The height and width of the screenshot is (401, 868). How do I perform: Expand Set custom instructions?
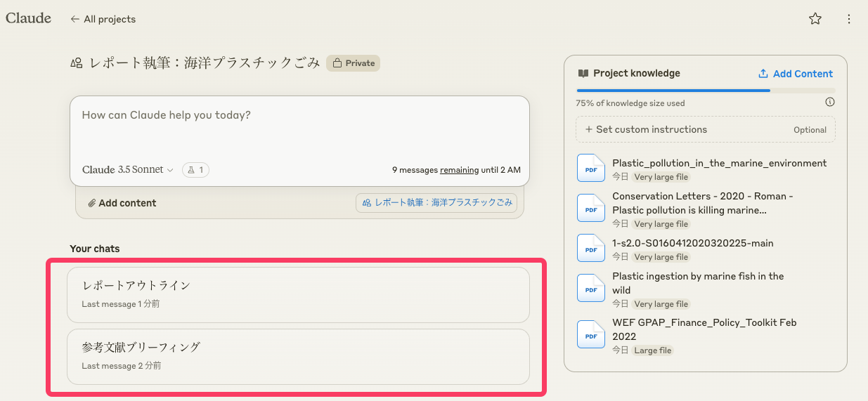coord(705,129)
